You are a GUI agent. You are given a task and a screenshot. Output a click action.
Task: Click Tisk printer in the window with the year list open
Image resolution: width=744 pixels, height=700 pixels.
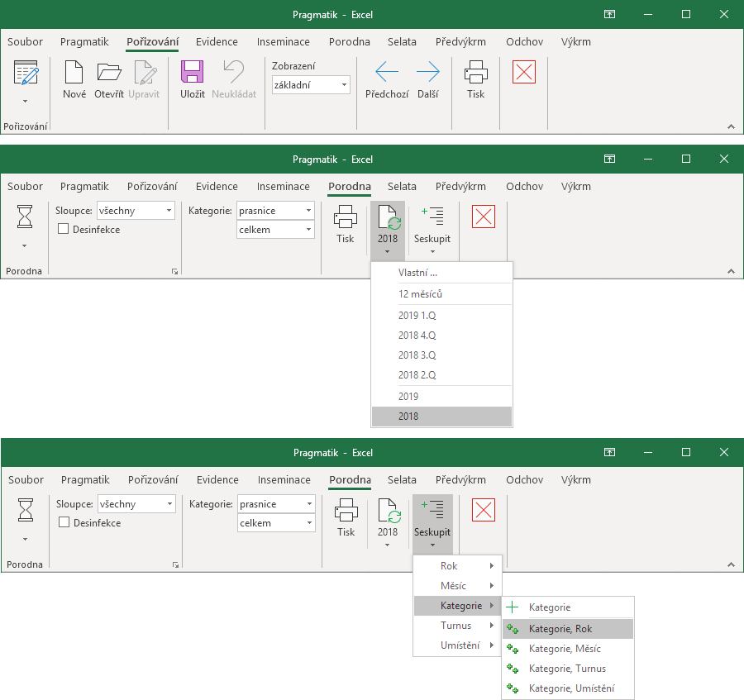pyautogui.click(x=346, y=217)
